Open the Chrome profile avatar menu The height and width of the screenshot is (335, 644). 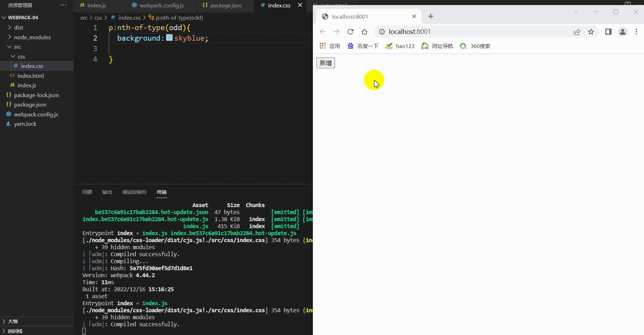click(x=623, y=32)
